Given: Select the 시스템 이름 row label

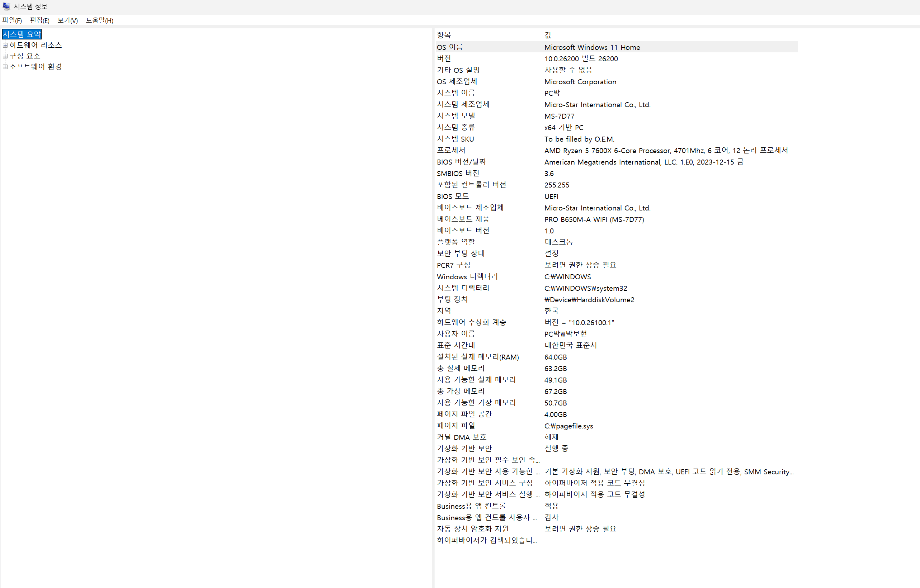Looking at the screenshot, I should (456, 93).
